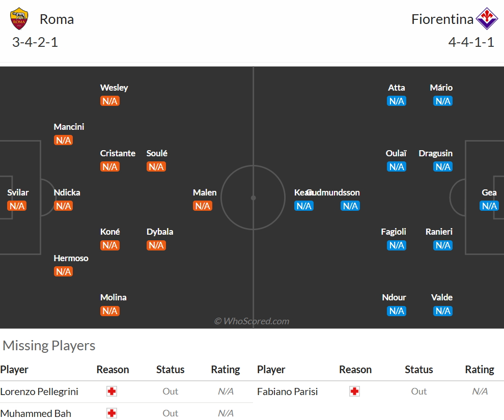Click the Rating column header for Roma
The width and height of the screenshot is (504, 420).
226,370
